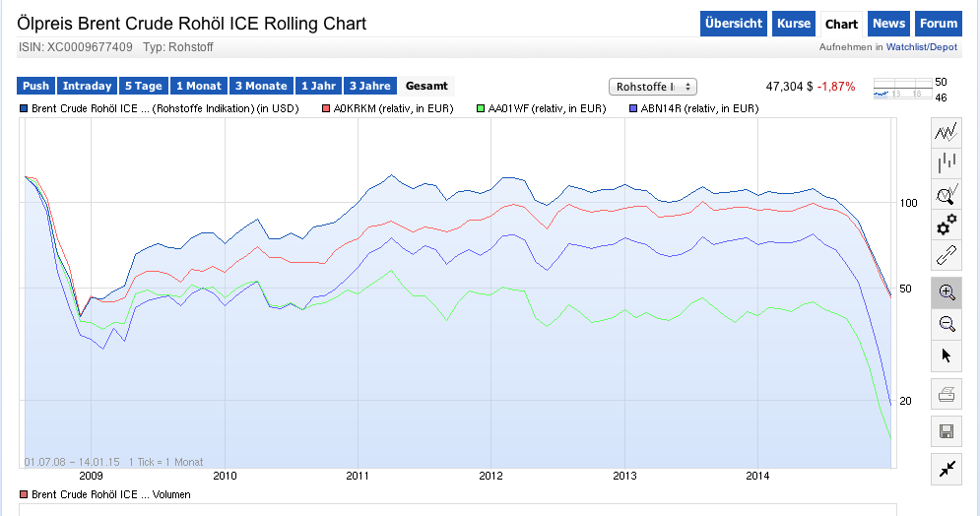This screenshot has height=516, width=980.
Task: Select the line chart type icon
Action: click(x=946, y=133)
